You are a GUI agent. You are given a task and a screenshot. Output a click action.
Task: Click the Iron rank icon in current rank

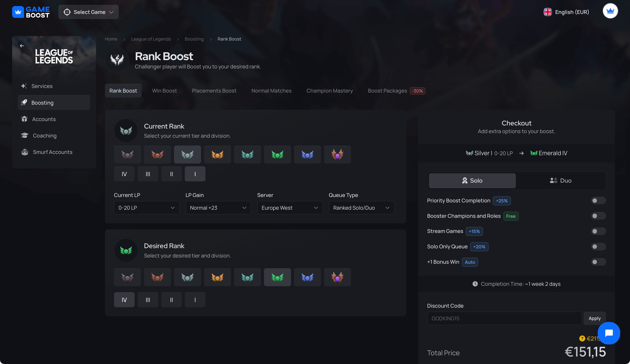point(127,154)
